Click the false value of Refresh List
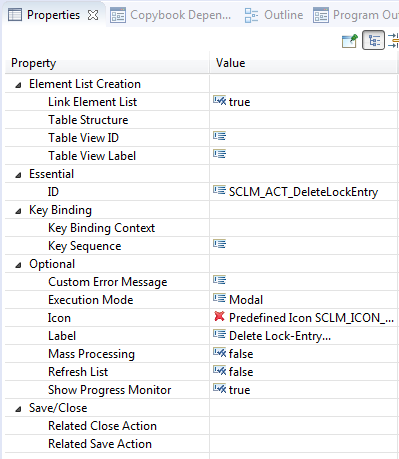The image size is (399, 459). [241, 372]
